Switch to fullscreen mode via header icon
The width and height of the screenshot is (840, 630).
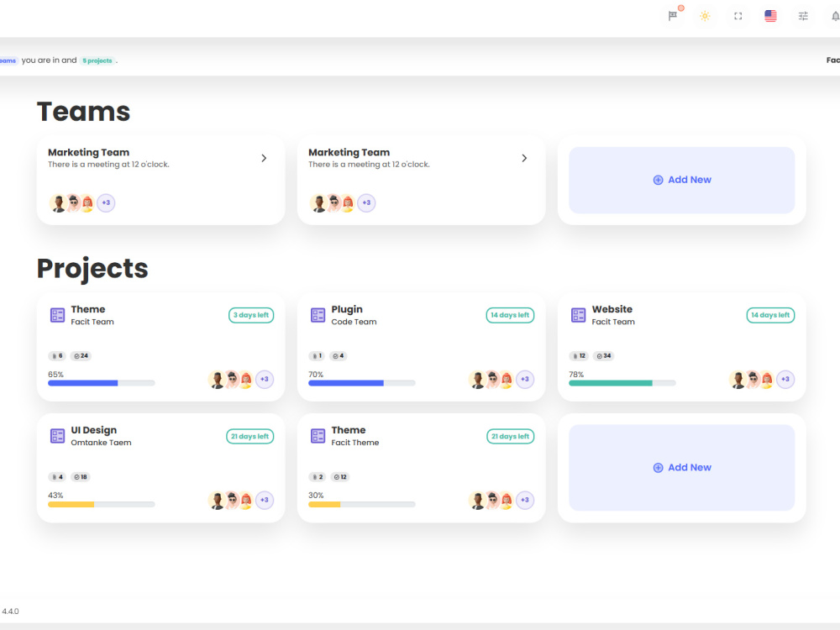point(738,16)
